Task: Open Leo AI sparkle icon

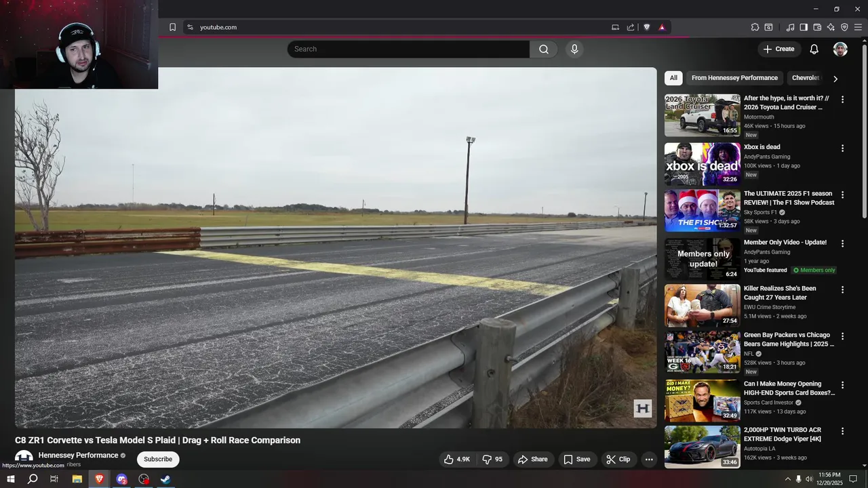Action: pos(831,27)
